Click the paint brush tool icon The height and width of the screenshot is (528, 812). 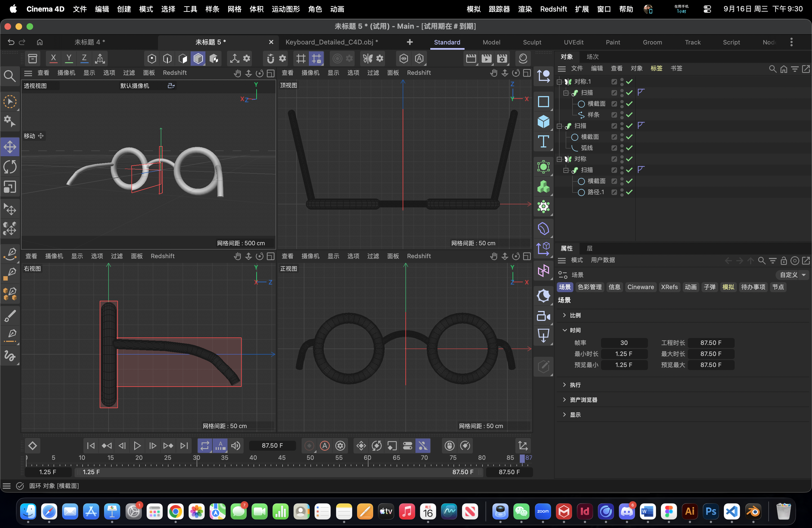pyautogui.click(x=10, y=316)
